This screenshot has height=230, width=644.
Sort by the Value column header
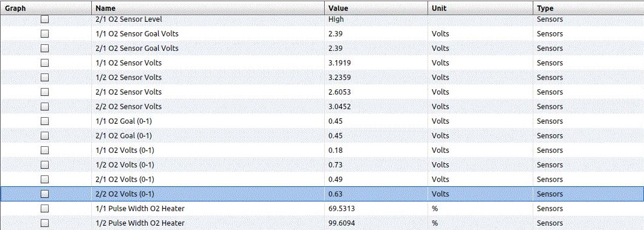[x=376, y=8]
